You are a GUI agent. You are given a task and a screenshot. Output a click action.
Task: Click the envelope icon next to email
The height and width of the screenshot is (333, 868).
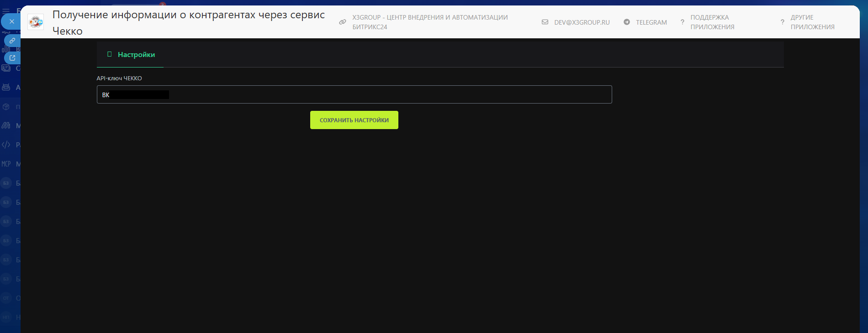coord(545,22)
